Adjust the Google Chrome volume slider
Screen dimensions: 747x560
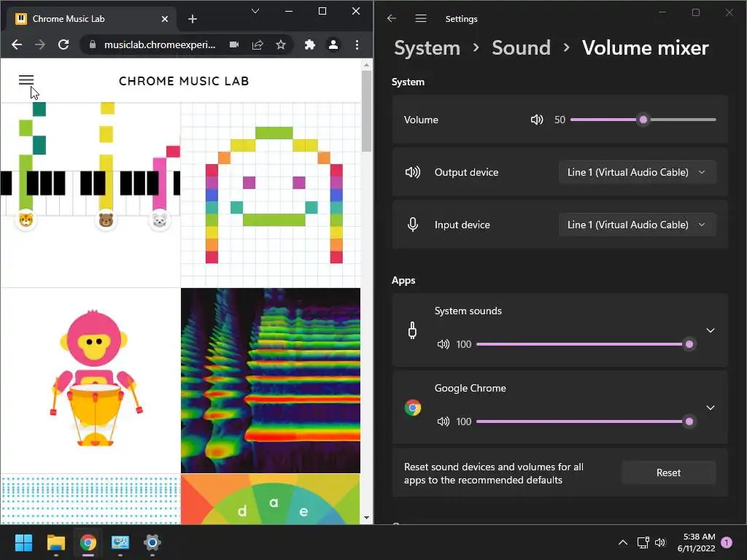(x=585, y=421)
